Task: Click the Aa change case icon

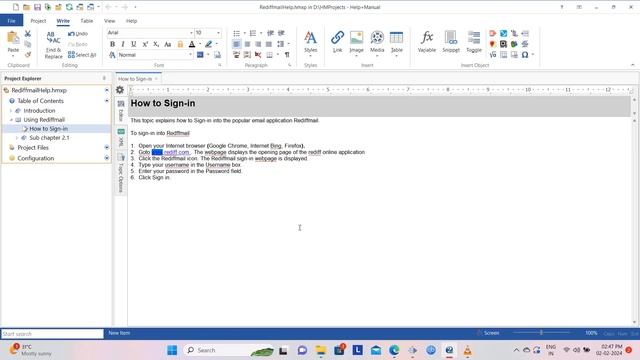Action: tap(167, 44)
